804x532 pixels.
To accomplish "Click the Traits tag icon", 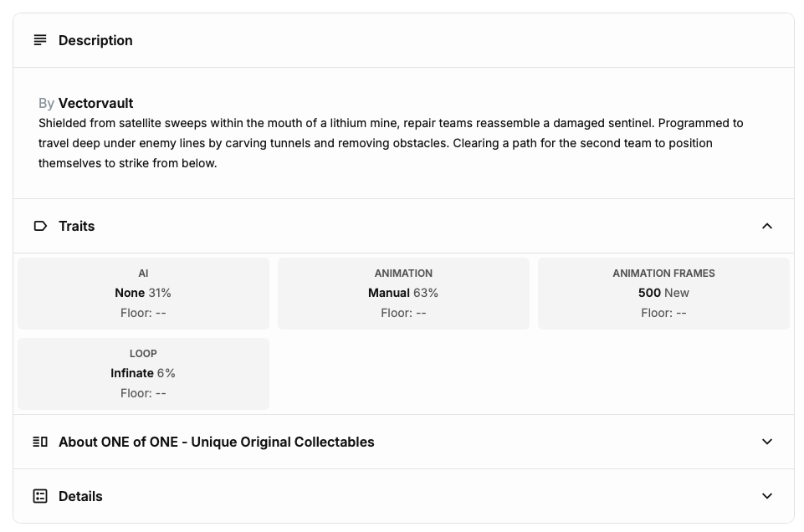I will coord(40,226).
